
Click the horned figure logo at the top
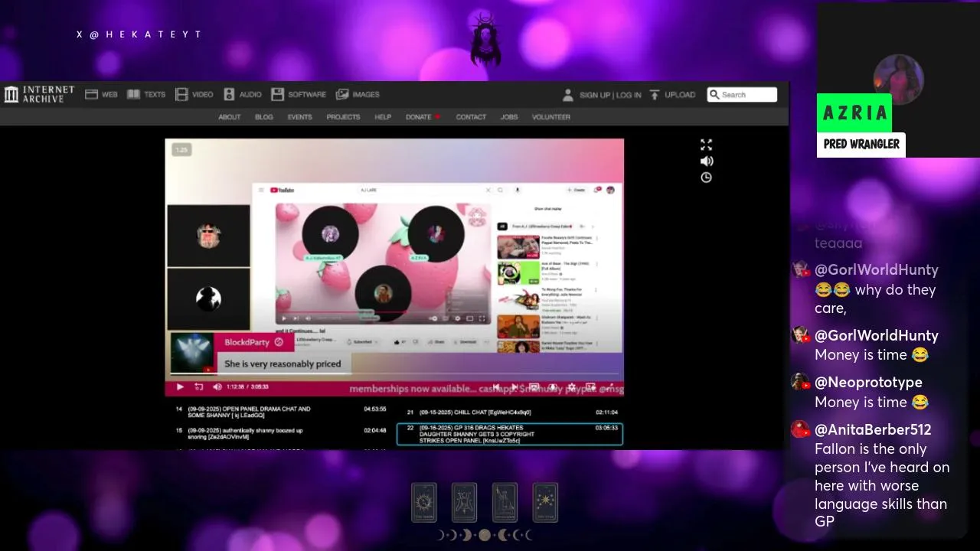pos(485,38)
